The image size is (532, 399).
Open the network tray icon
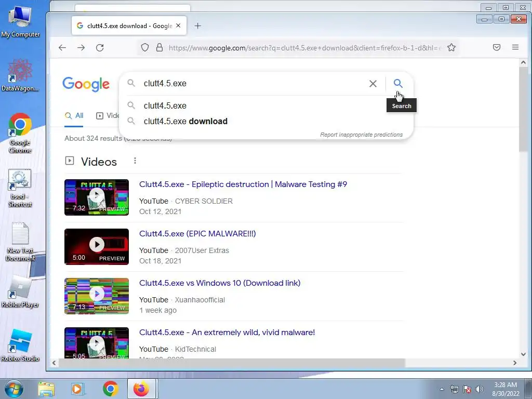pyautogui.click(x=454, y=389)
